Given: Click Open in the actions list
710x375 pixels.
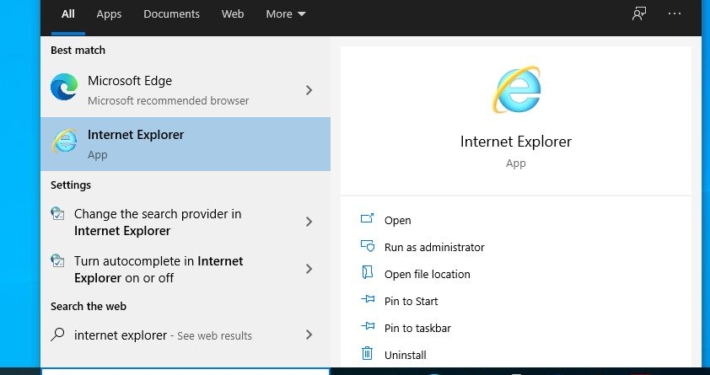Looking at the screenshot, I should [x=398, y=221].
